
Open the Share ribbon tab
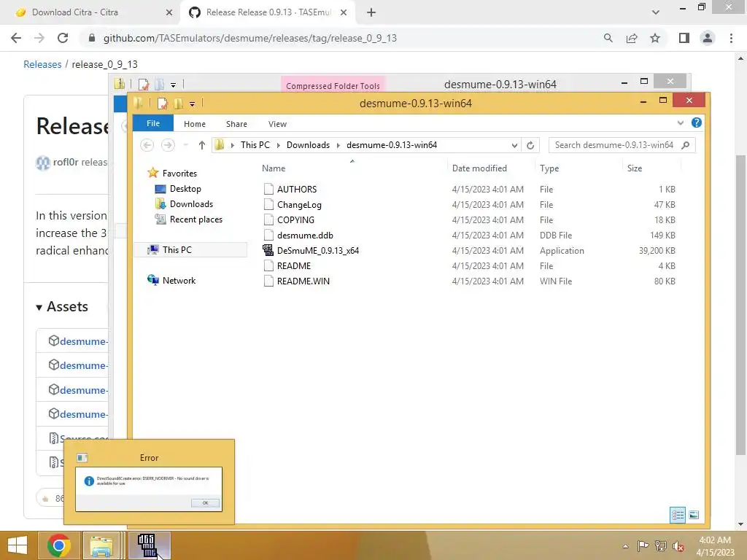pyautogui.click(x=236, y=124)
